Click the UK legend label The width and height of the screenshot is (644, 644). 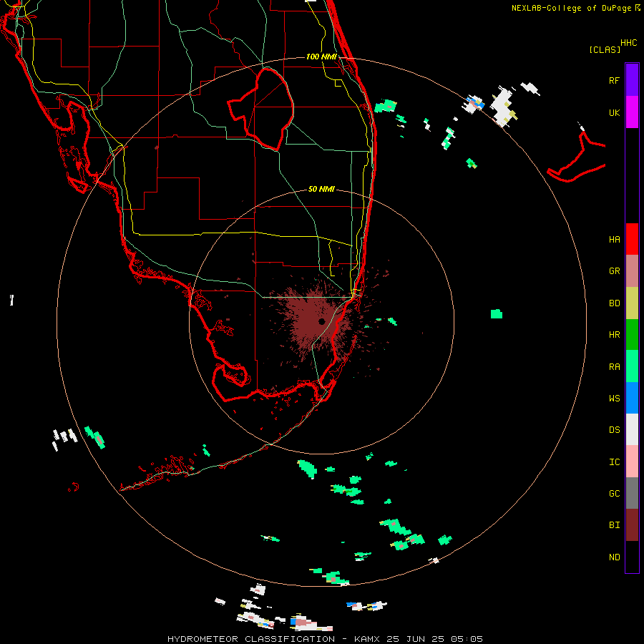pyautogui.click(x=614, y=112)
